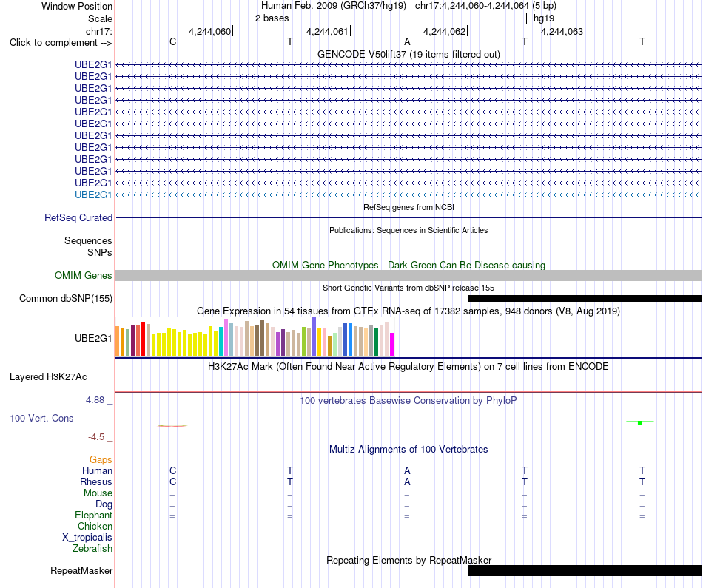The width and height of the screenshot is (703, 588).
Task: Click the 4.88 PhyloP upper scale value
Action: [95, 400]
